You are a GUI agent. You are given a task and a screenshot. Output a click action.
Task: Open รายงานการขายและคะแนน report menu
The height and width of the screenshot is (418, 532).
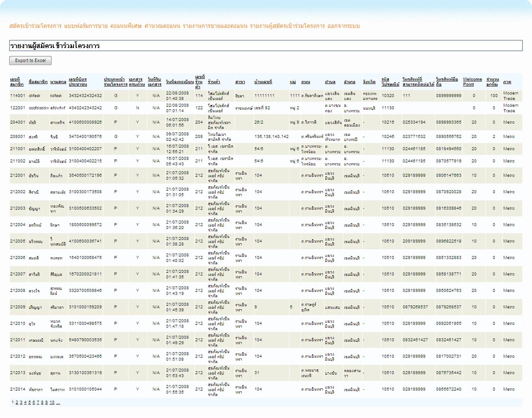point(215,26)
